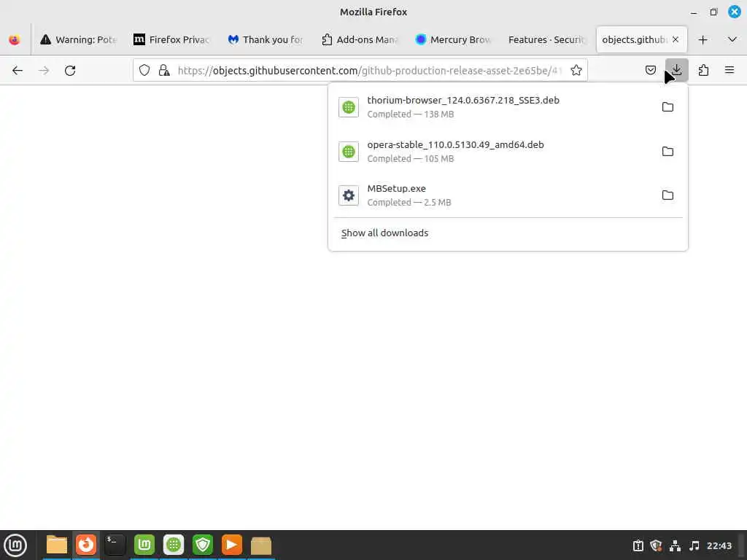747x560 pixels.
Task: Switch to the Warning: Potential tab
Action: tap(79, 39)
